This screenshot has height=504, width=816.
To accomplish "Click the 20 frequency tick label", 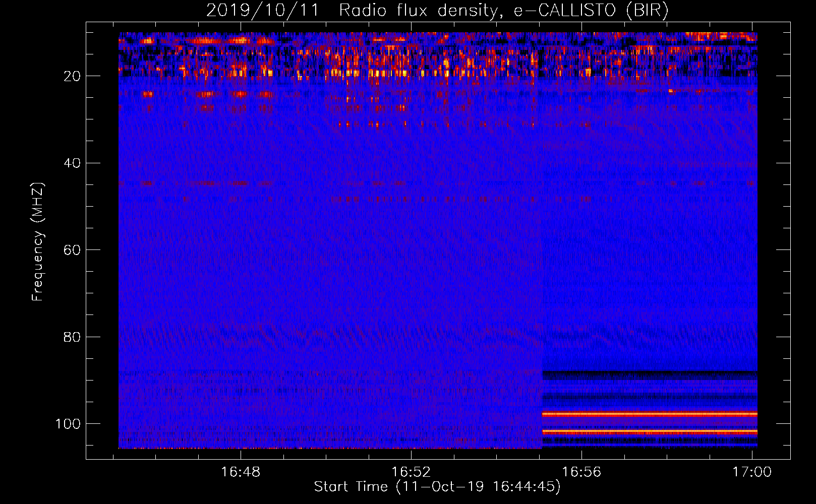I will point(72,76).
